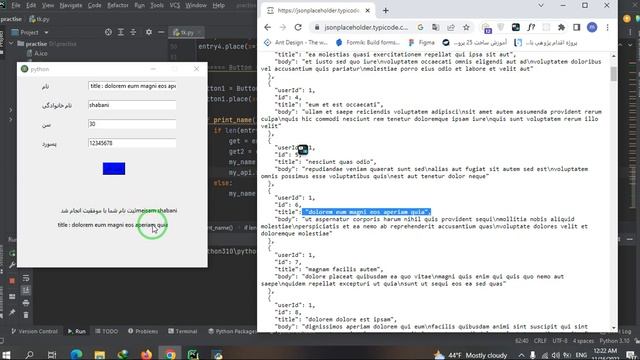The height and width of the screenshot is (360, 640).
Task: Open Windows Start menu
Action: pos(6,355)
